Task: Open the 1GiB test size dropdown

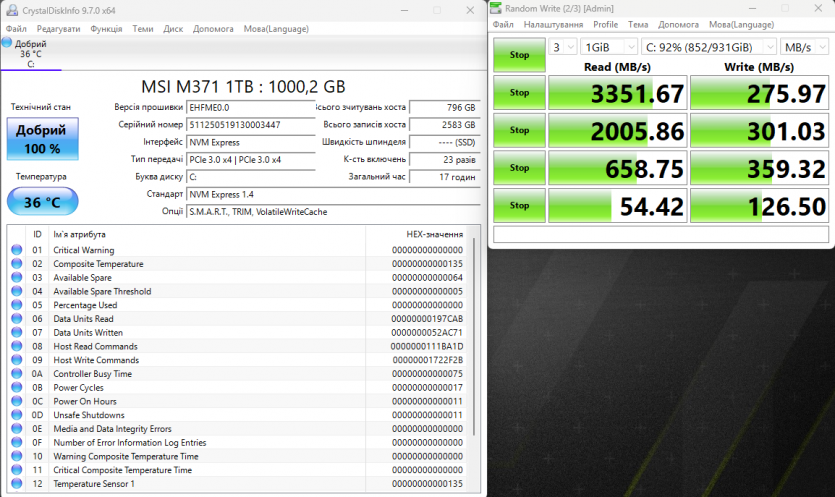Action: pyautogui.click(x=609, y=47)
